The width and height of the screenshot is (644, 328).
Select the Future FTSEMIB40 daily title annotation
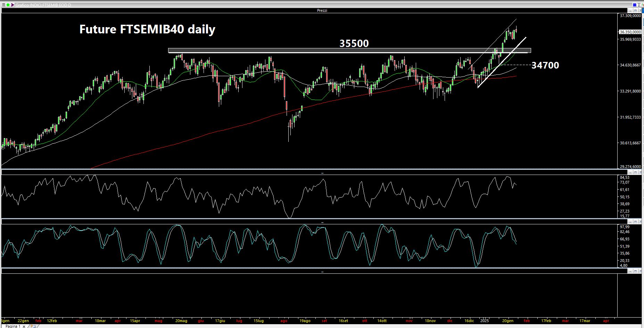[x=147, y=29]
